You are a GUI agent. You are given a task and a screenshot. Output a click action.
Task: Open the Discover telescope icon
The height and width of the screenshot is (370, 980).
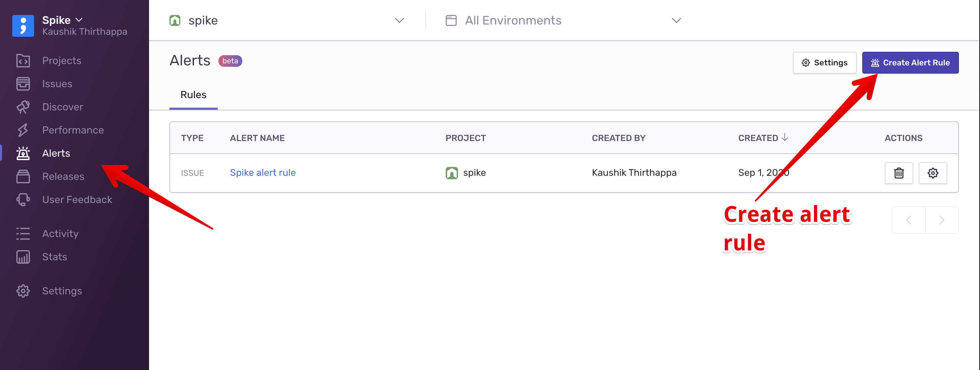(23, 107)
